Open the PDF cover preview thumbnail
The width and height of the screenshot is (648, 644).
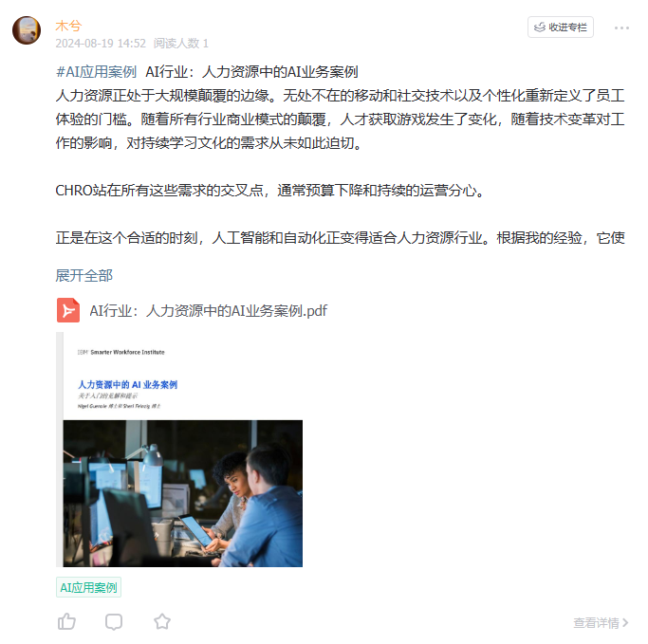point(179,450)
